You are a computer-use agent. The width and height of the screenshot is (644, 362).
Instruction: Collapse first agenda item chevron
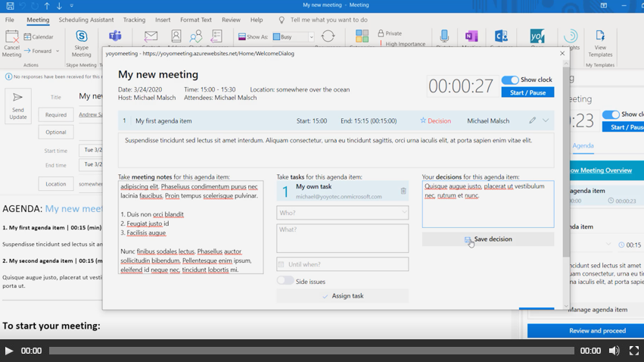coord(546,120)
